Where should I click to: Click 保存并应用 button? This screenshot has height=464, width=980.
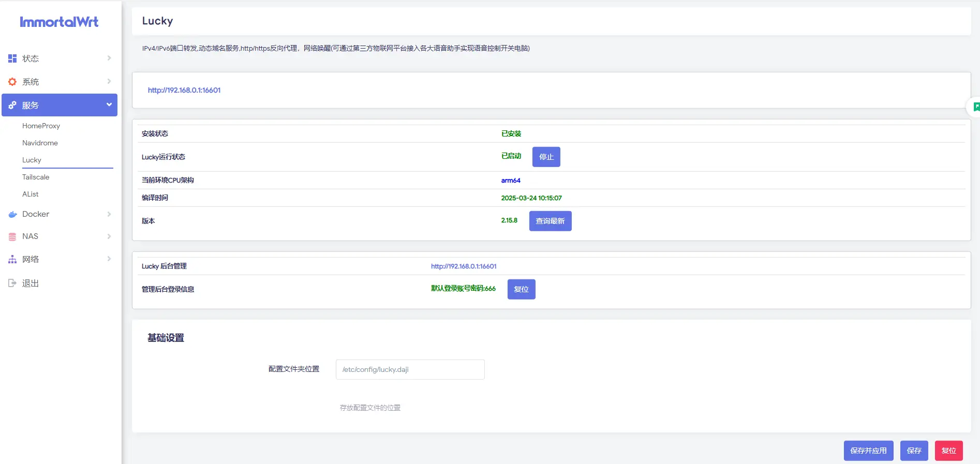868,451
